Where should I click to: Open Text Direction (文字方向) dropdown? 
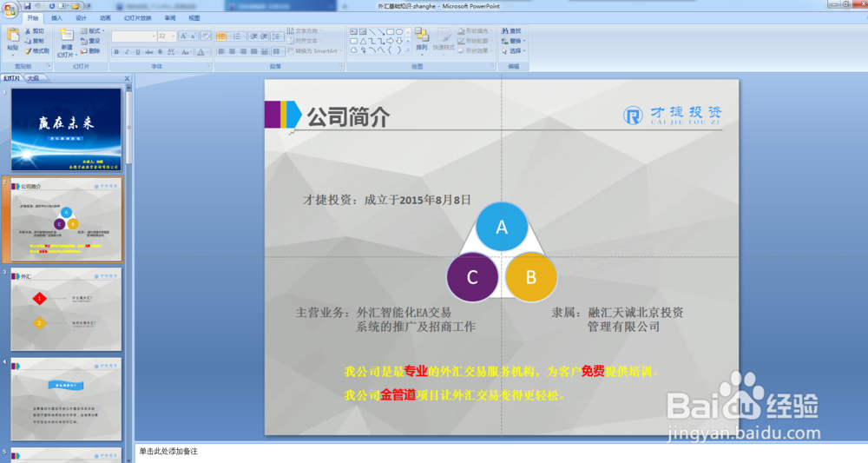[x=305, y=31]
